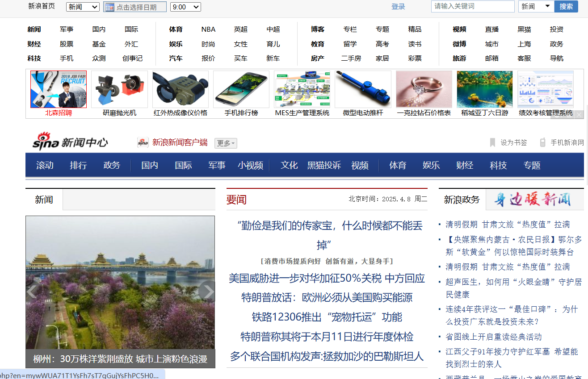This screenshot has width=588, height=379.
Task: Click 手机新浪网 link
Action: [567, 142]
